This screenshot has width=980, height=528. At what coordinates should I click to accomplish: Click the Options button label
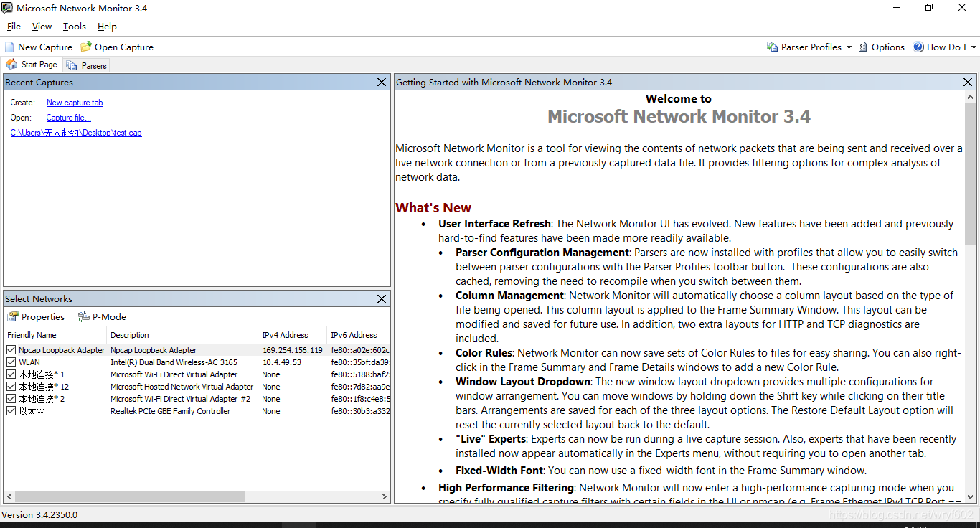pos(888,47)
